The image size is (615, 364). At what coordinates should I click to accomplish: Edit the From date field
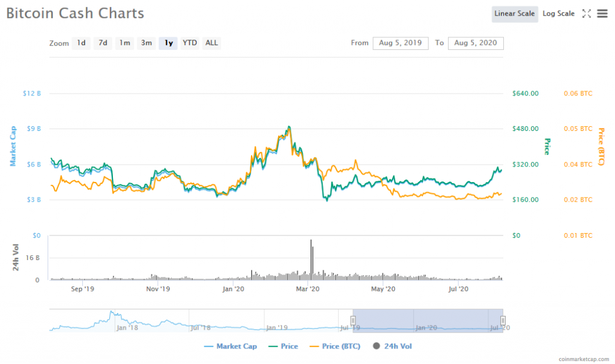(x=401, y=43)
